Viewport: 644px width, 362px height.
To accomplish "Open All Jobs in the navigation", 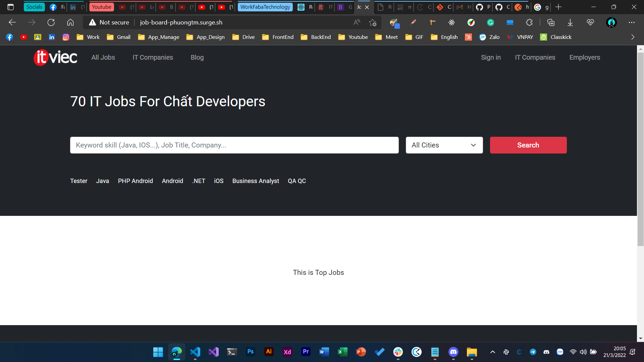I will tap(103, 57).
